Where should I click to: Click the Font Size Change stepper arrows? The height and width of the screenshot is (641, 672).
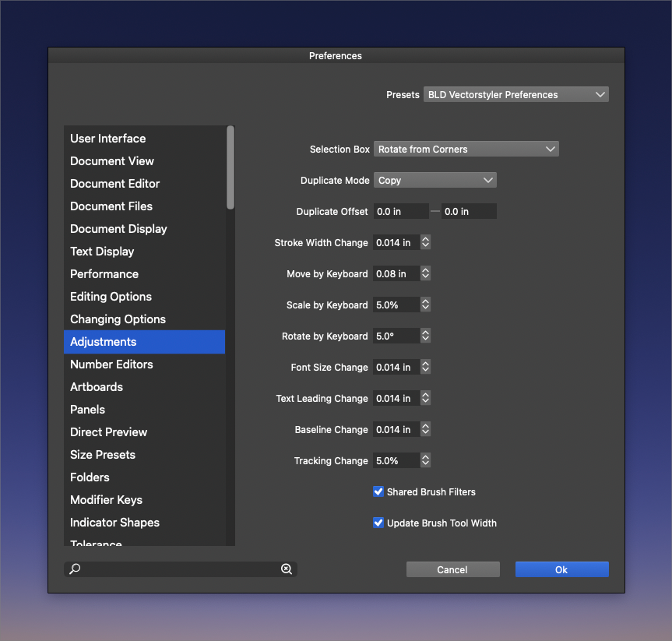425,367
